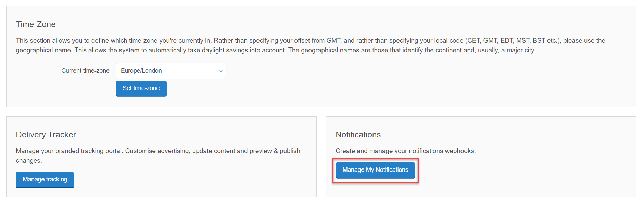The height and width of the screenshot is (205, 644).
Task: Click the dropdown arrow beside Europe/London
Action: (x=220, y=71)
